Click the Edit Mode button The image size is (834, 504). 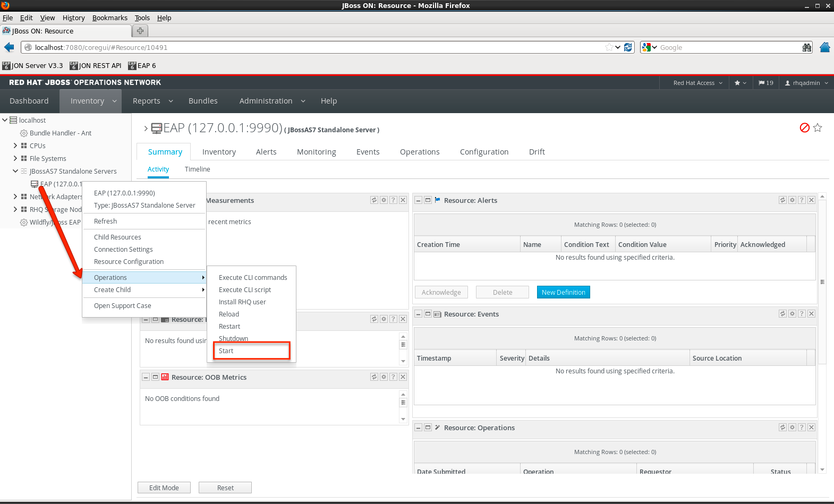(164, 488)
